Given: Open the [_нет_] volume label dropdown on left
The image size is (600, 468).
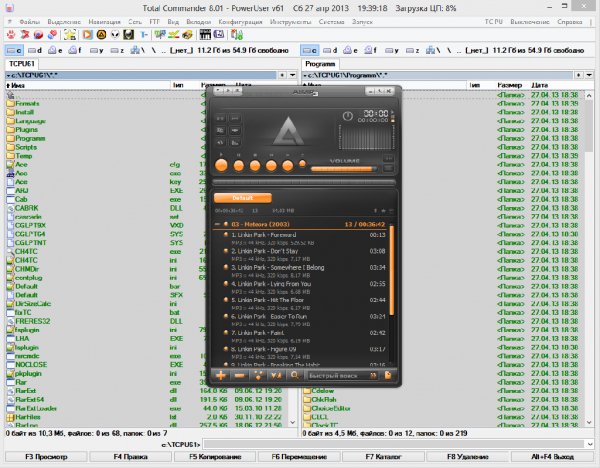Looking at the screenshot, I should (x=181, y=50).
